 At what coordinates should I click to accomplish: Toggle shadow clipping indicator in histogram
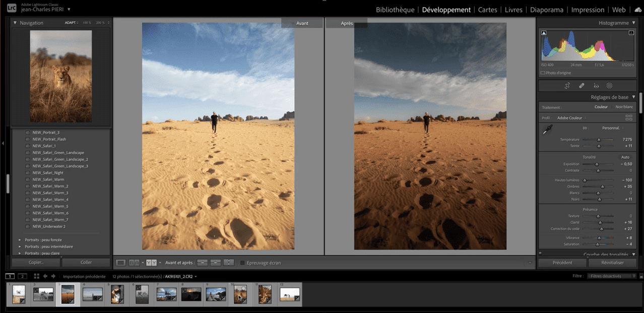point(544,33)
